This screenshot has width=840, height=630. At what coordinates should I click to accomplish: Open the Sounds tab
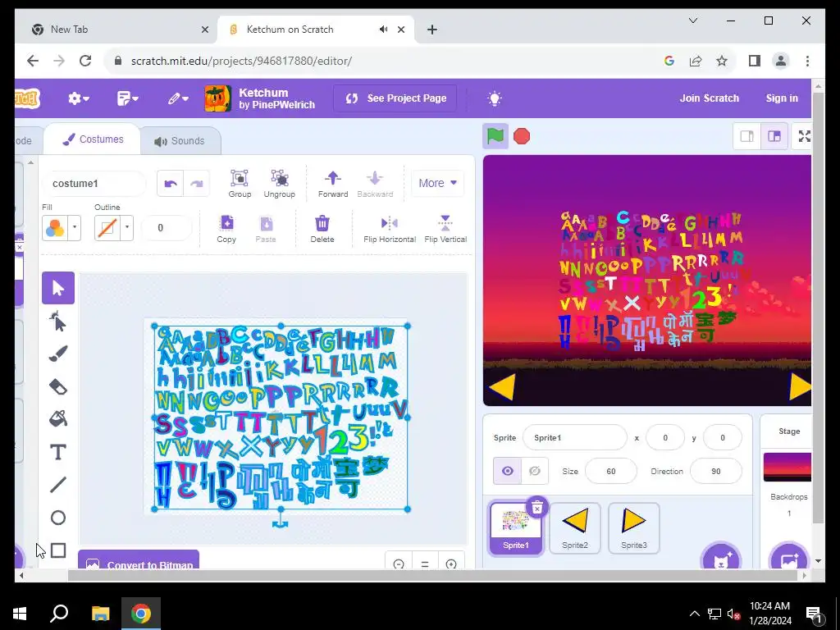pyautogui.click(x=180, y=141)
